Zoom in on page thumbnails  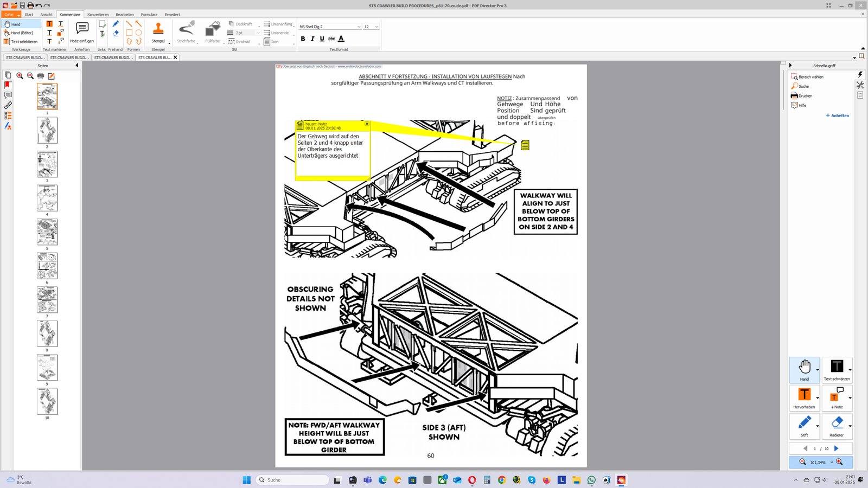click(x=20, y=76)
